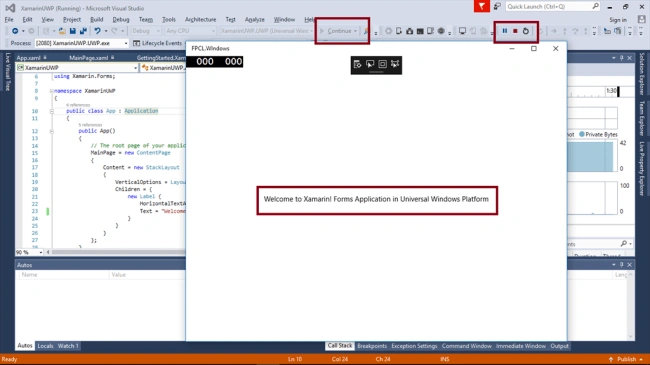The height and width of the screenshot is (365, 650).
Task: Open the Any CPU platform dropdown
Action: click(x=190, y=31)
